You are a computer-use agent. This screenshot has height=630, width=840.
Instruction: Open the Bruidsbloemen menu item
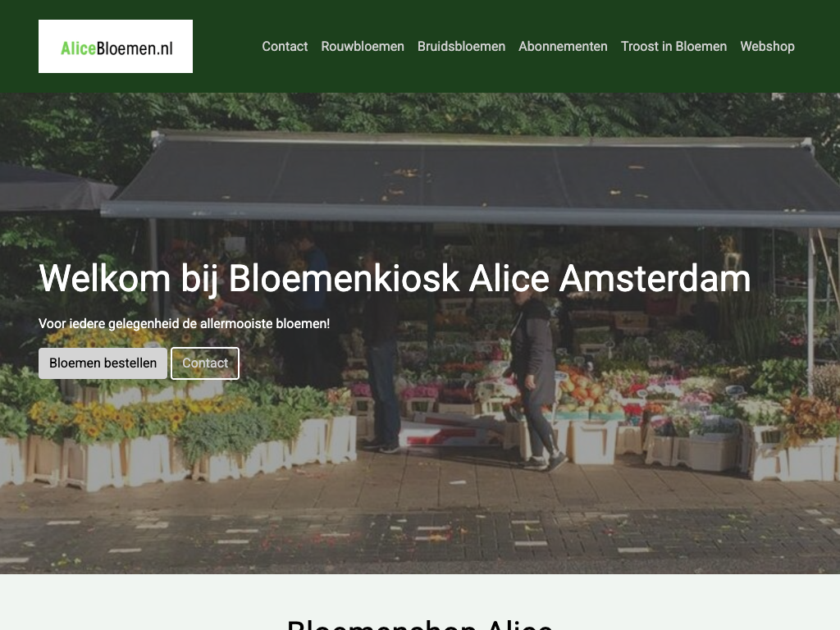point(461,47)
